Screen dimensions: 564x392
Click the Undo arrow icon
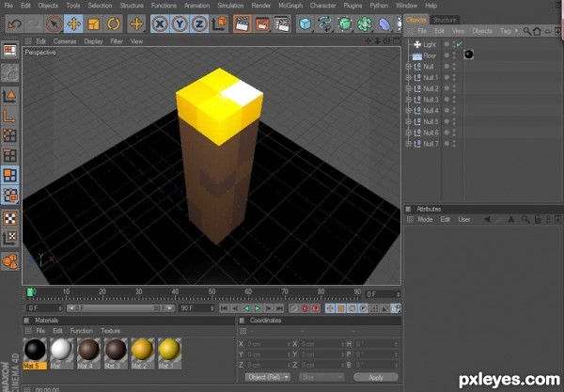click(14, 24)
